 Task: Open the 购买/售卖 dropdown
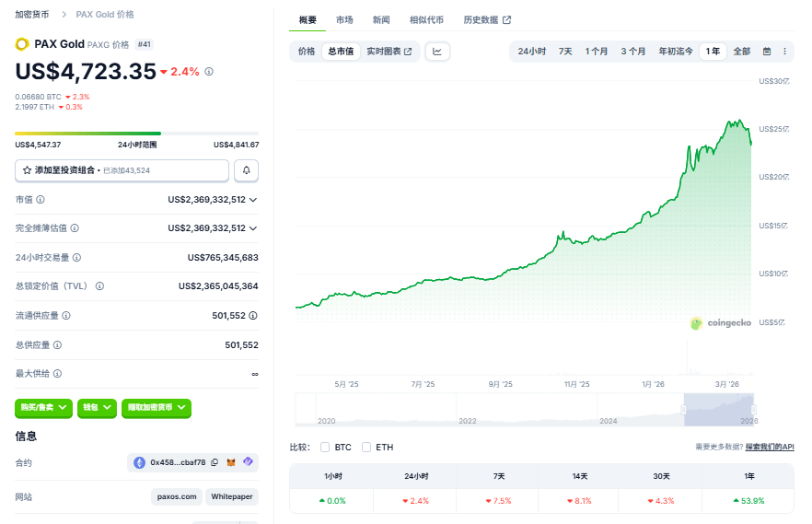[43, 407]
